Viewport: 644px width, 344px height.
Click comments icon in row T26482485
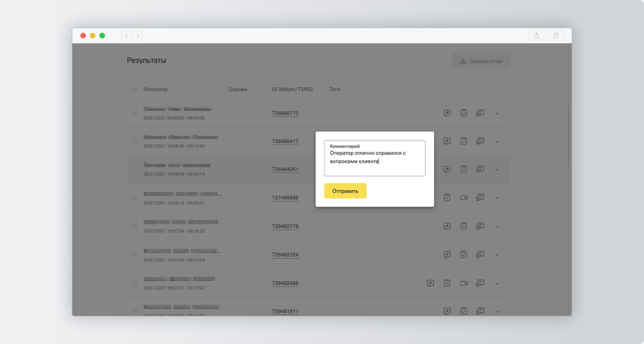[480, 283]
